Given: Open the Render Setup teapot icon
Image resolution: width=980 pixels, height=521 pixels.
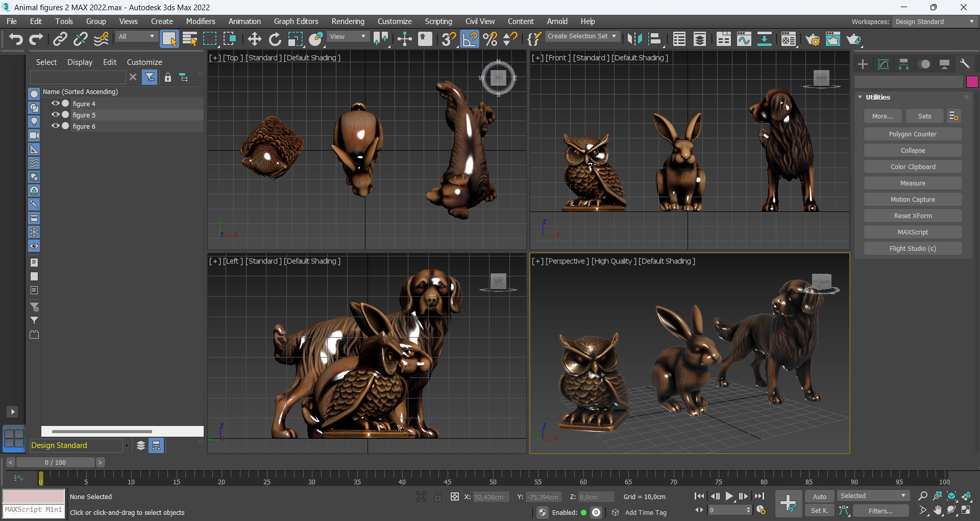Looking at the screenshot, I should click(813, 39).
